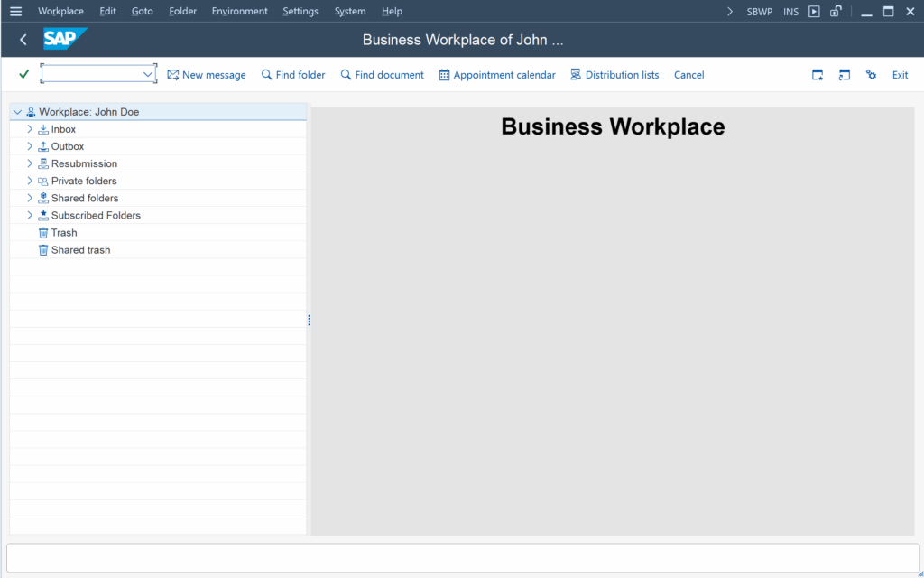This screenshot has height=578, width=924.
Task: Click the SAP logo in the header
Action: [x=62, y=40]
